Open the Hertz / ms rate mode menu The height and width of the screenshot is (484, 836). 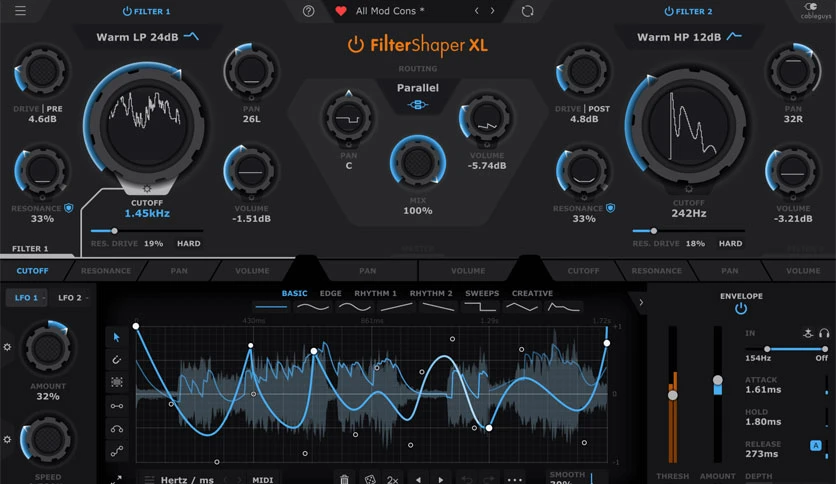[x=187, y=480]
